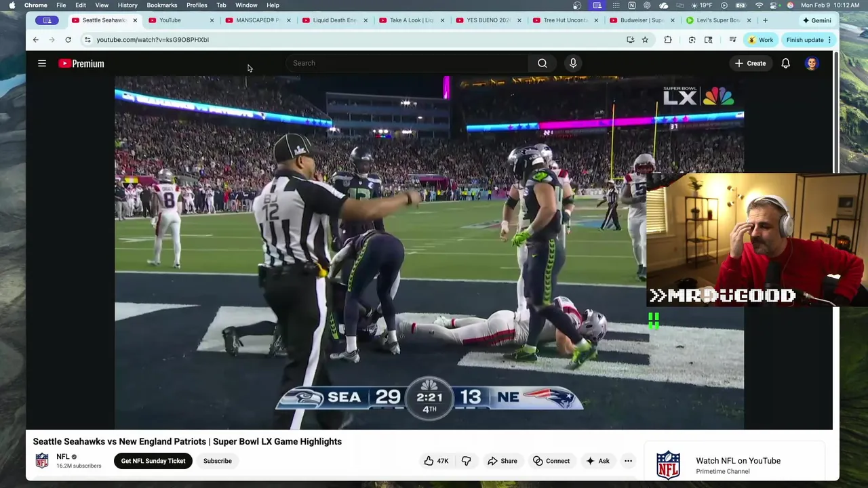The width and height of the screenshot is (868, 488).
Task: Open the YouTube guide hamburger menu
Action: 42,63
